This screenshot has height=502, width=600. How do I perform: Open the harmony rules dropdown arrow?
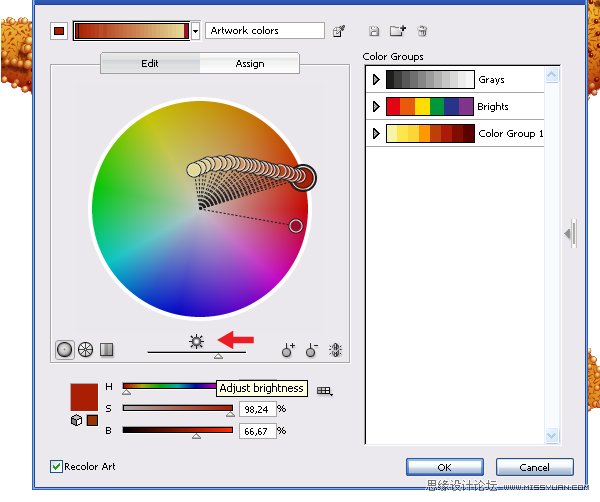[x=196, y=31]
